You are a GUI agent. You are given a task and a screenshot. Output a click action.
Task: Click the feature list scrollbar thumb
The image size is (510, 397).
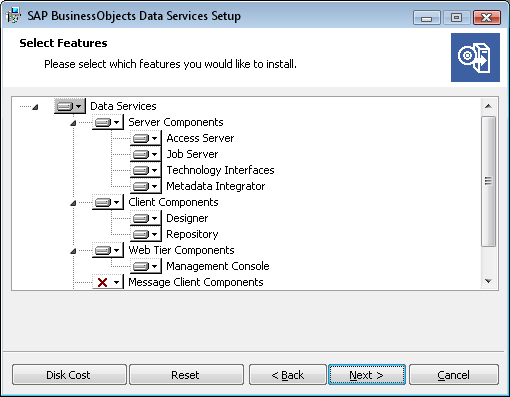click(x=488, y=181)
